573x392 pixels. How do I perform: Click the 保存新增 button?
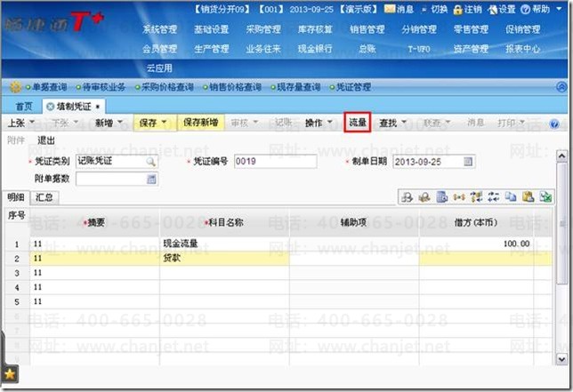click(200, 123)
